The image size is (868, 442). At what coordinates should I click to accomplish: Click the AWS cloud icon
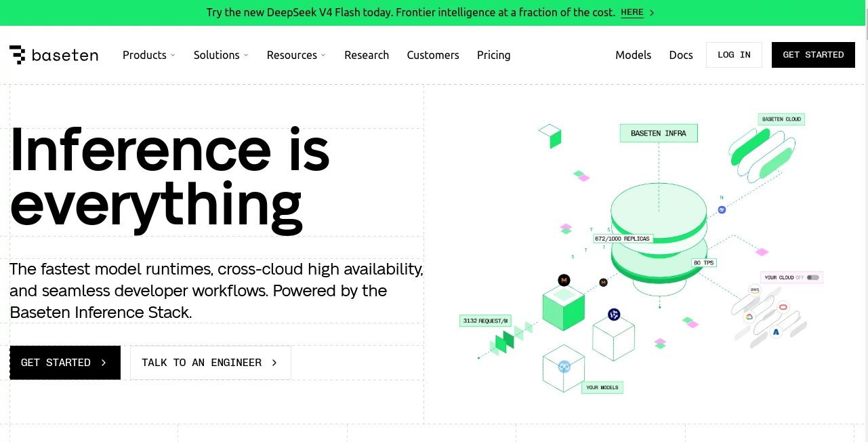pos(755,290)
